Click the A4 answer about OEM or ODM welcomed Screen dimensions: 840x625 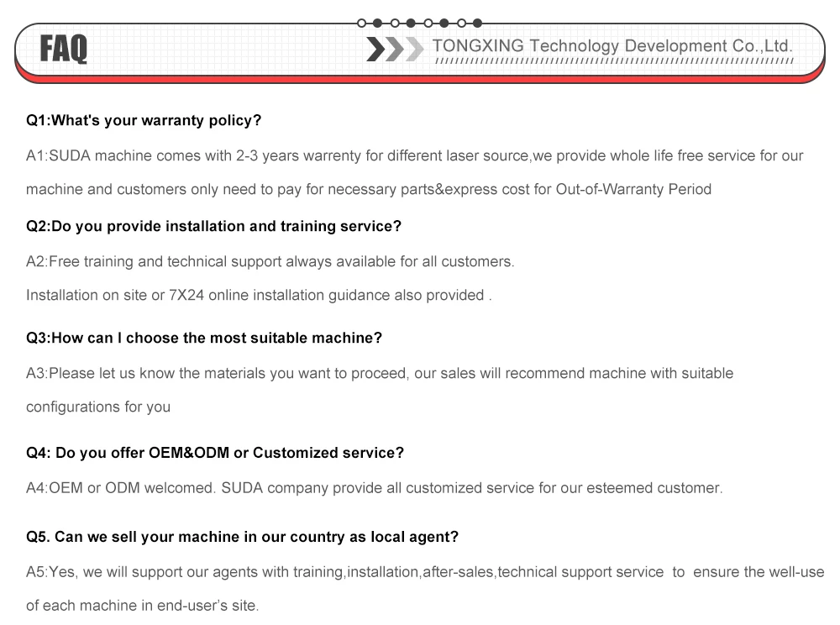374,488
